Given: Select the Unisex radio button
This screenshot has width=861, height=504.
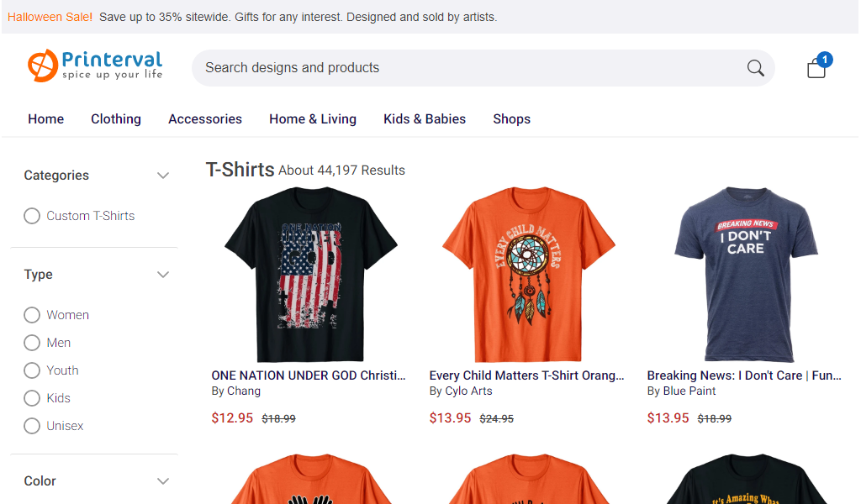Looking at the screenshot, I should coord(32,426).
